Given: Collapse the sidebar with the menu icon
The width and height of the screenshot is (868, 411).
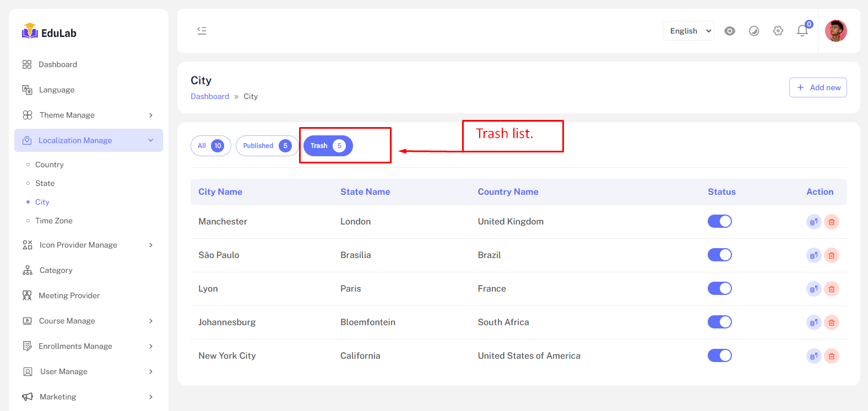Looking at the screenshot, I should pyautogui.click(x=202, y=31).
